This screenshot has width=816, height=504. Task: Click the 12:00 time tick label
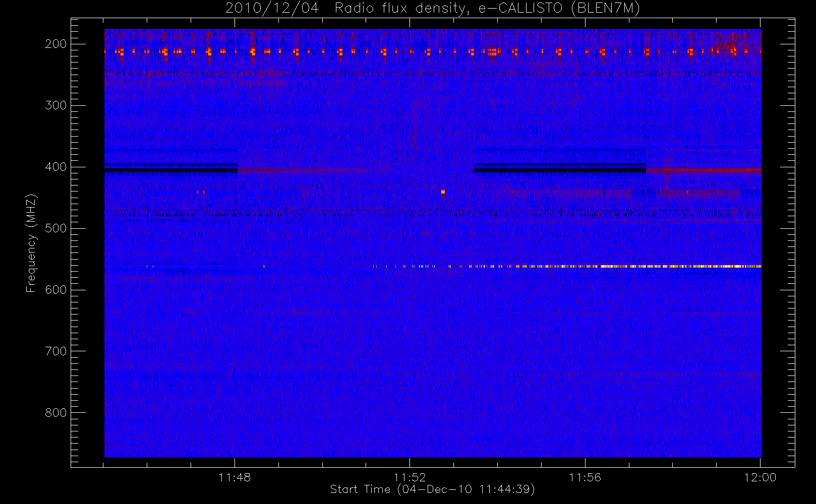(760, 477)
